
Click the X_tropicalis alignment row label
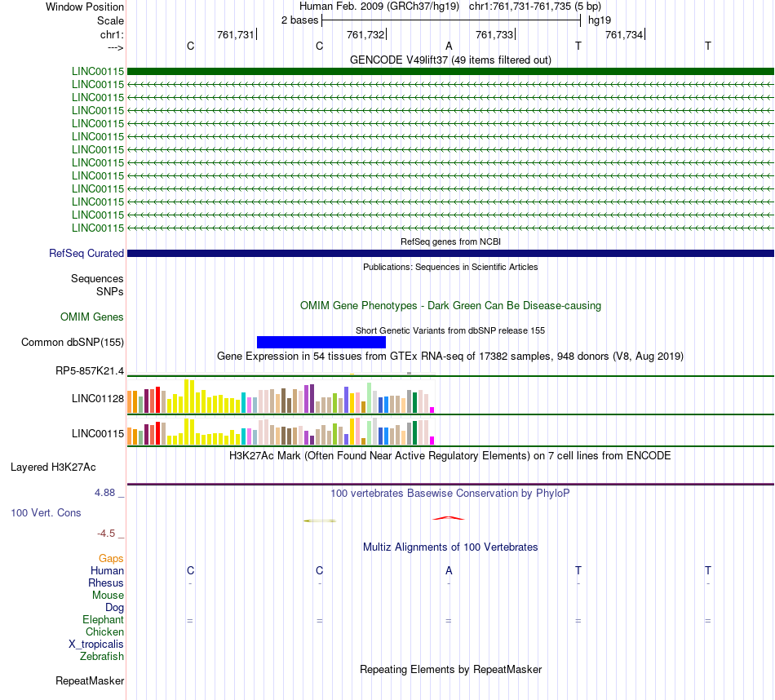click(96, 645)
